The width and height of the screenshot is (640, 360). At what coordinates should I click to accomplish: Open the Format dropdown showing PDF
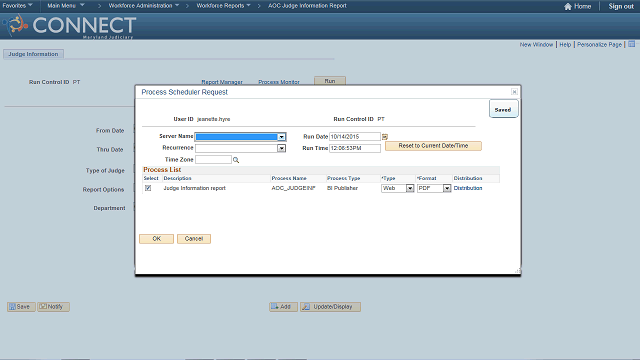click(447, 188)
